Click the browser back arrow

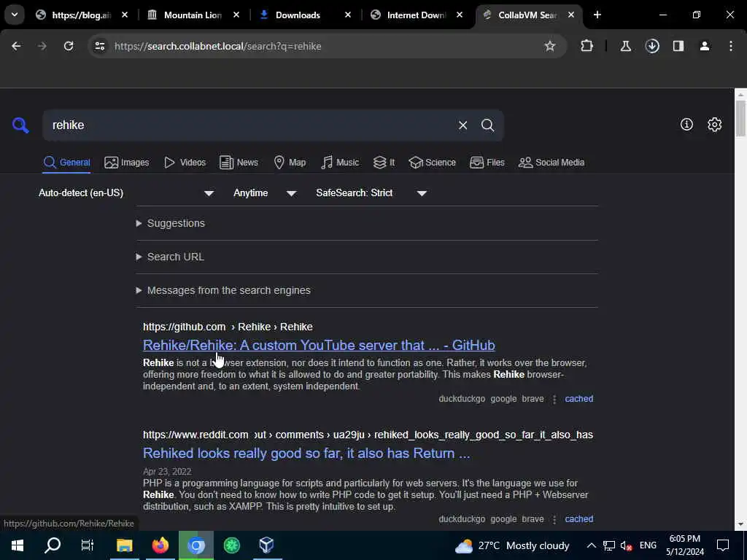pos(16,46)
